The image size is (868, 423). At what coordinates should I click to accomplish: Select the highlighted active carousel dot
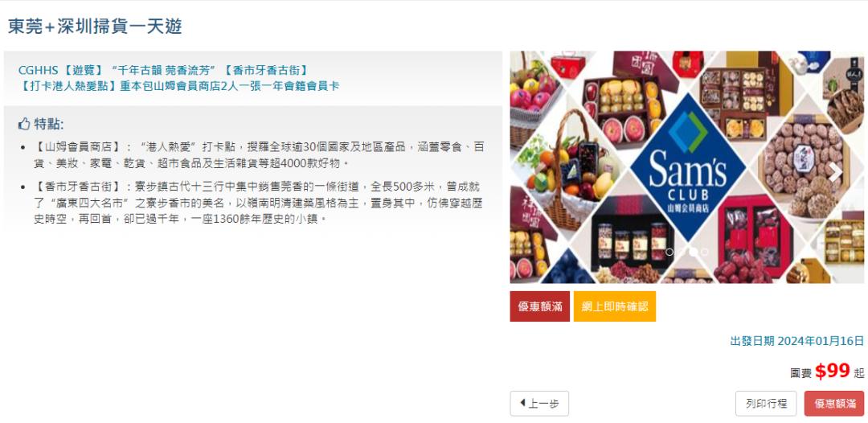[694, 252]
